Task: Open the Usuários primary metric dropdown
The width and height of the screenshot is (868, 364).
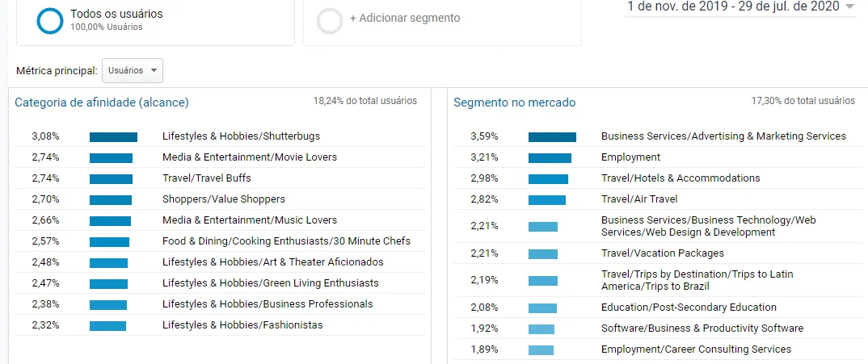Action: (x=133, y=71)
